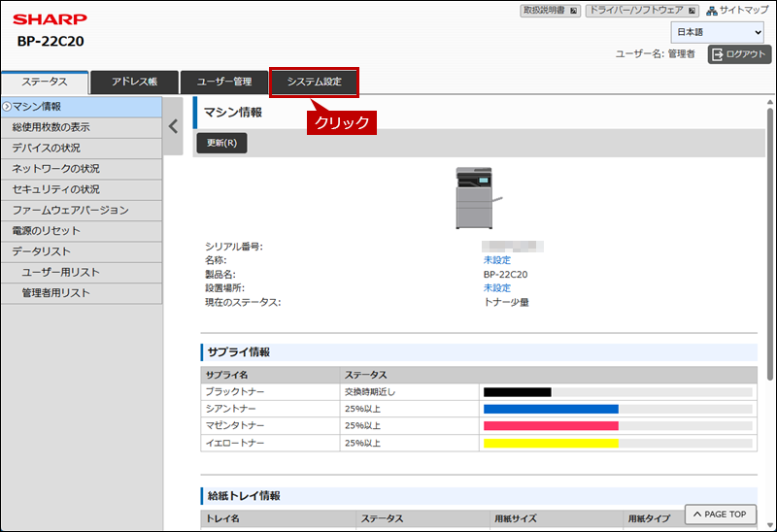This screenshot has width=777, height=532.
Task: Click the SHARP logo
Action: (x=50, y=19)
